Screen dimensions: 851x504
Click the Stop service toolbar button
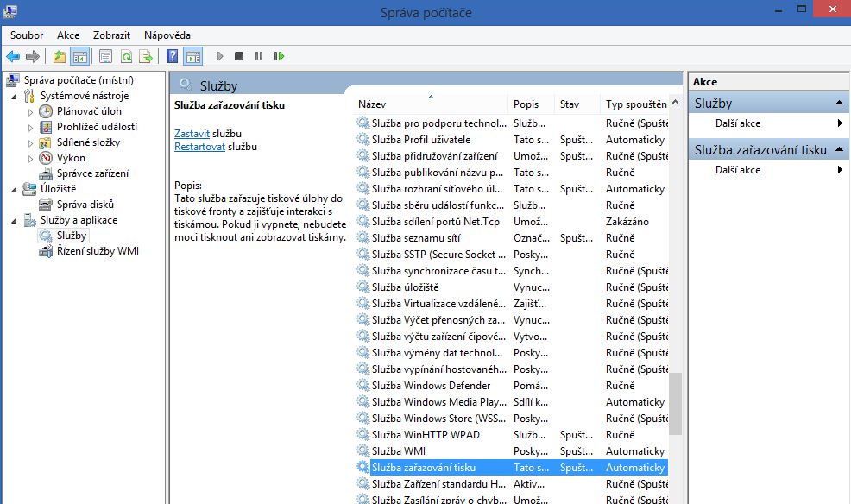(x=239, y=56)
